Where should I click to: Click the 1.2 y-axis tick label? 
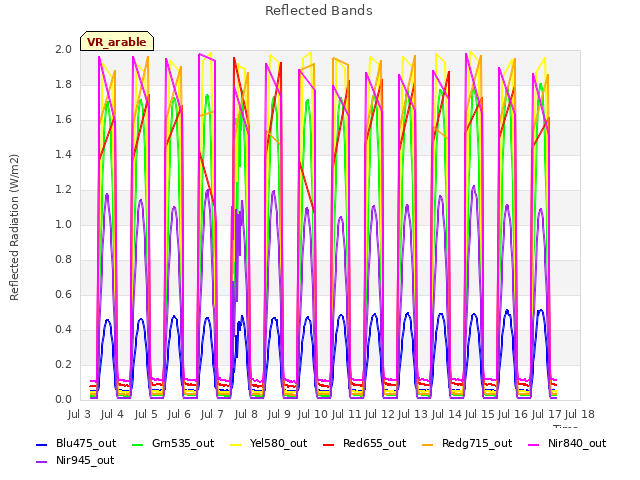point(64,190)
